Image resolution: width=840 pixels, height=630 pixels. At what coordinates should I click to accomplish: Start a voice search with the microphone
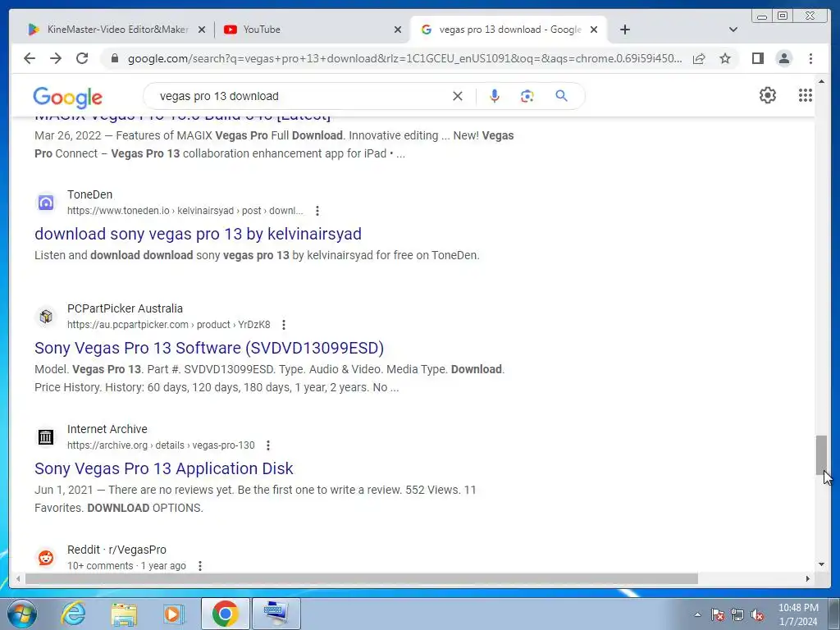click(x=495, y=96)
